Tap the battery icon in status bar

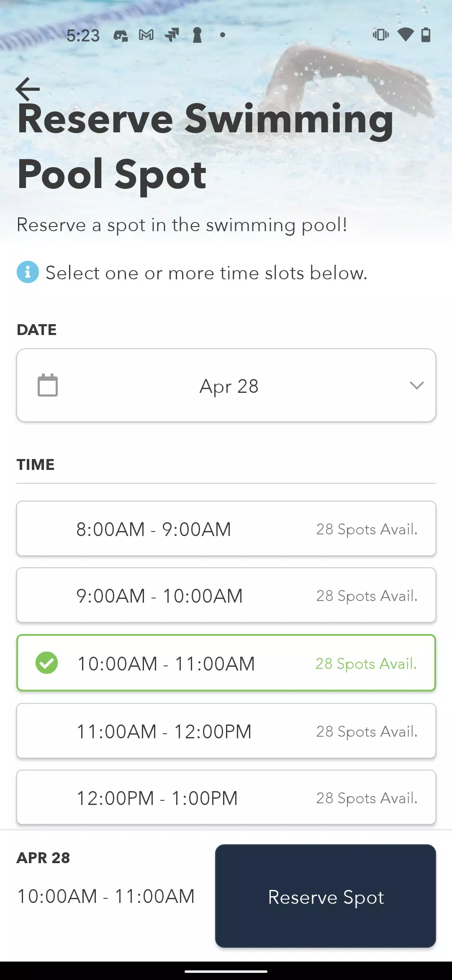[x=426, y=35]
